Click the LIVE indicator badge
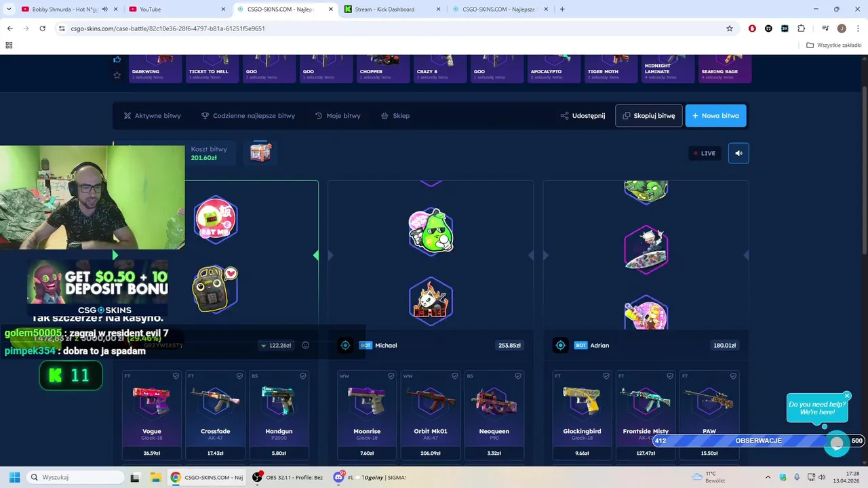Screen dimensions: 868x488 tap(705, 153)
